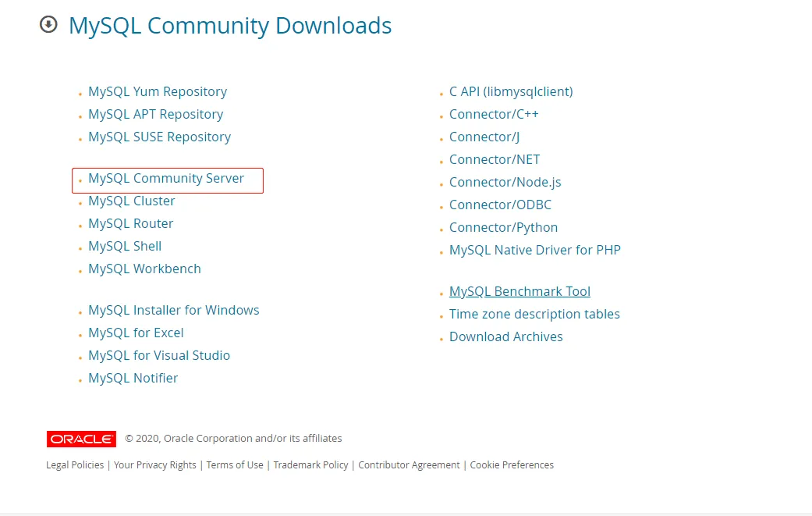This screenshot has height=516, width=812.
Task: Open Connector/J download link
Action: tap(484, 137)
